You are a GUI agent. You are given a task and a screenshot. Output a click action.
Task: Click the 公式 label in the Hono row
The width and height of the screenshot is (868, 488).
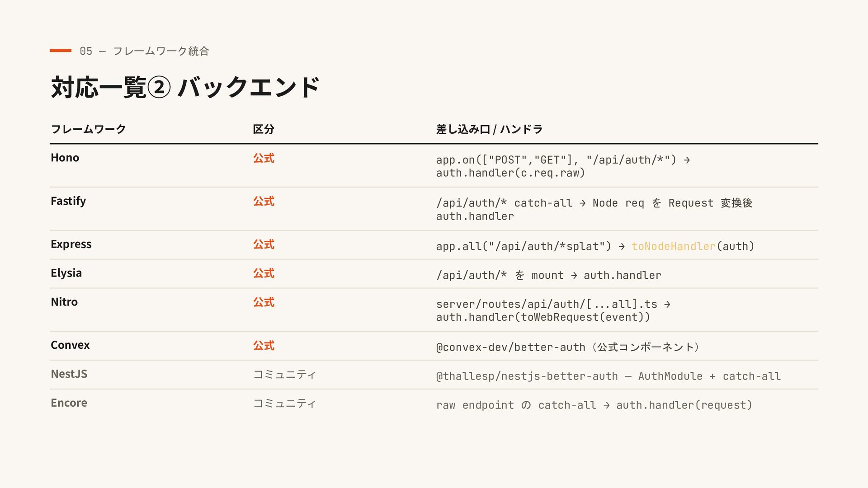pyautogui.click(x=264, y=158)
